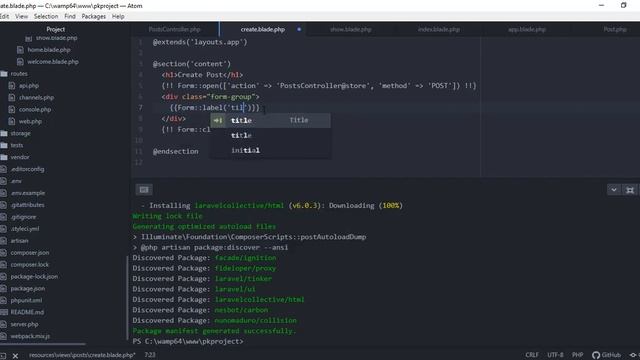
Task: Open the home.blade.php file
Action: (x=49, y=50)
